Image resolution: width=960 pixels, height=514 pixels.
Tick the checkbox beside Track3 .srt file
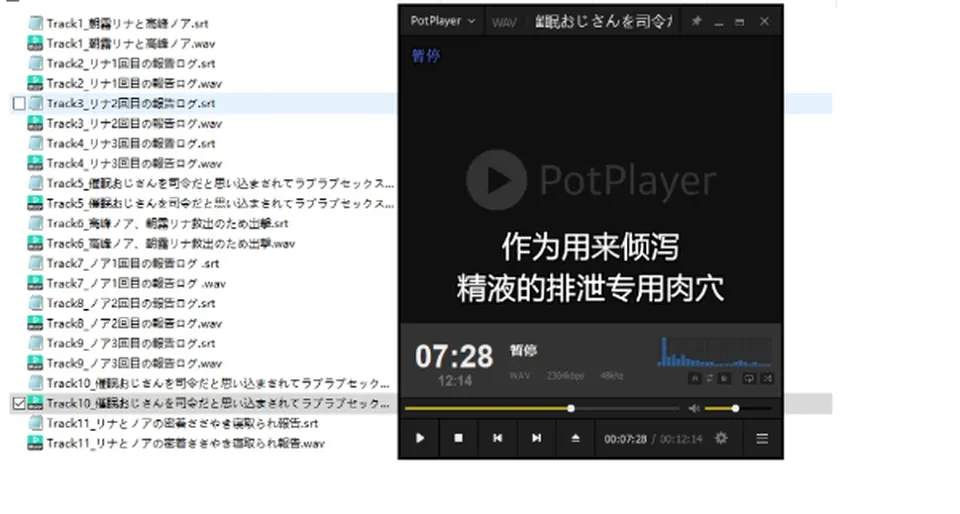[19, 103]
